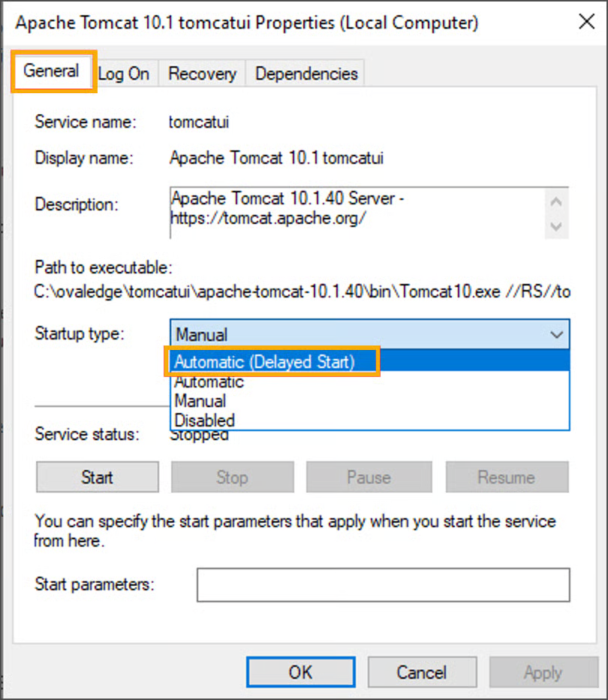Collapse the Startup type dropdown arrow

tap(556, 334)
